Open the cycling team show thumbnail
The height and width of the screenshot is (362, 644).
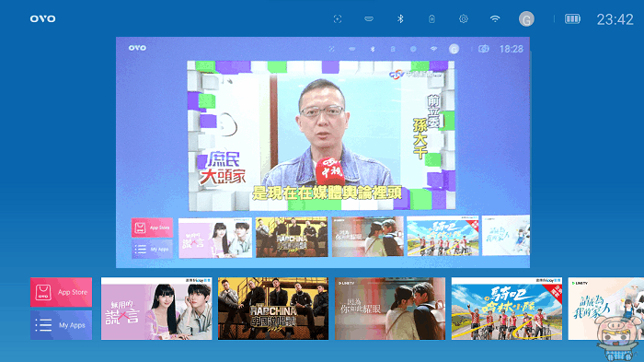(506, 309)
